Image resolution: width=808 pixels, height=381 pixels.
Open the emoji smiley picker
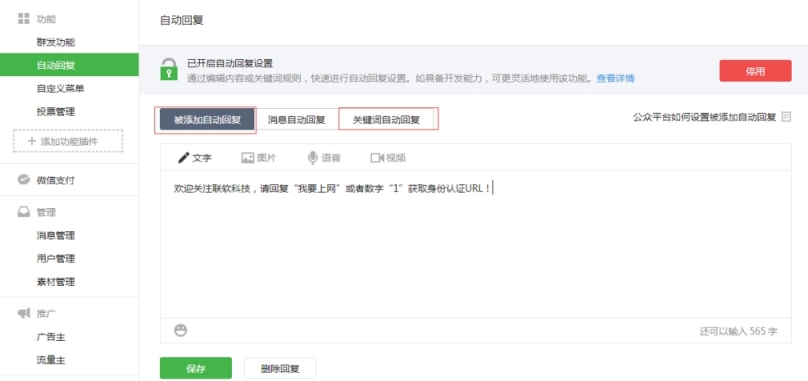tap(180, 330)
